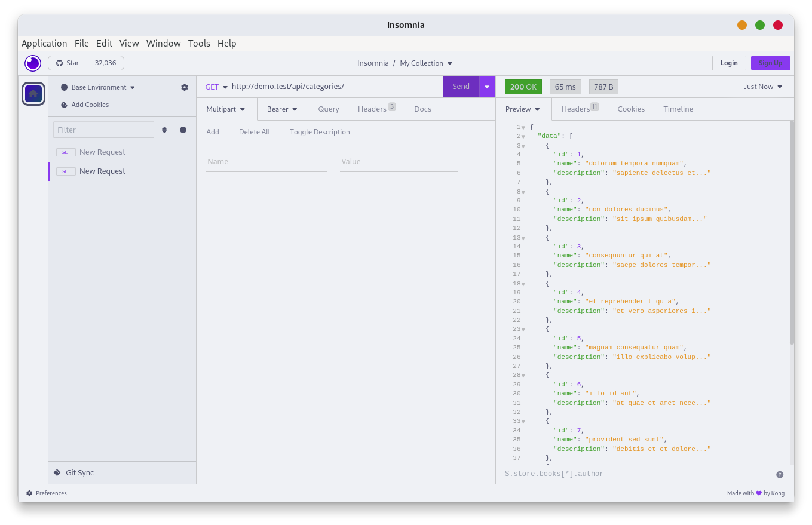This screenshot has width=812, height=525.
Task: Open the home dashboard icon in sidebar
Action: pos(33,93)
